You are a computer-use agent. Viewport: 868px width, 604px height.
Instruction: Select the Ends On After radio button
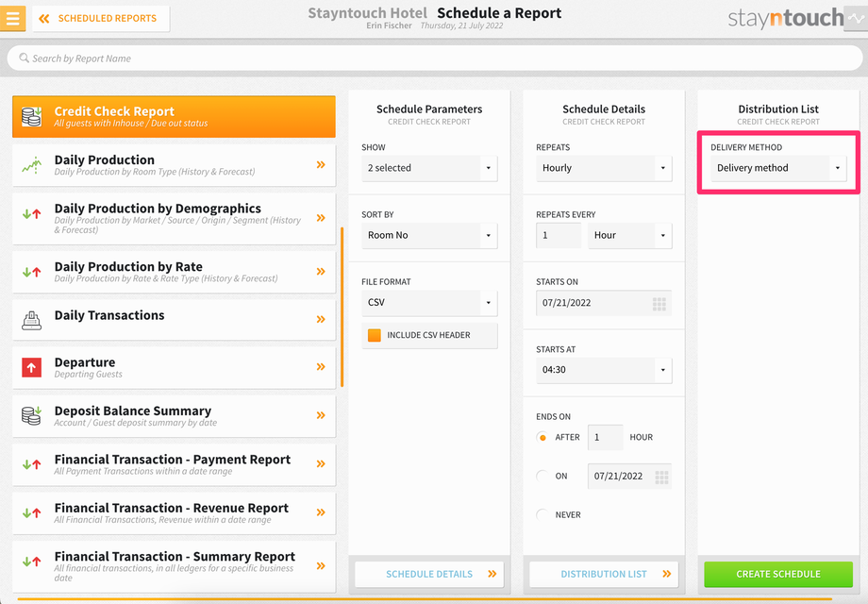[542, 437]
